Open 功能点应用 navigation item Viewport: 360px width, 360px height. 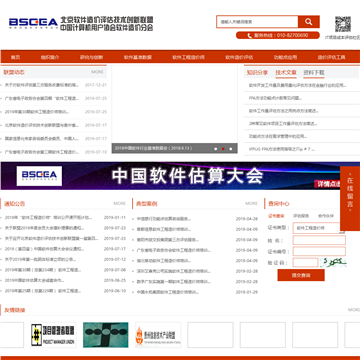click(x=285, y=57)
